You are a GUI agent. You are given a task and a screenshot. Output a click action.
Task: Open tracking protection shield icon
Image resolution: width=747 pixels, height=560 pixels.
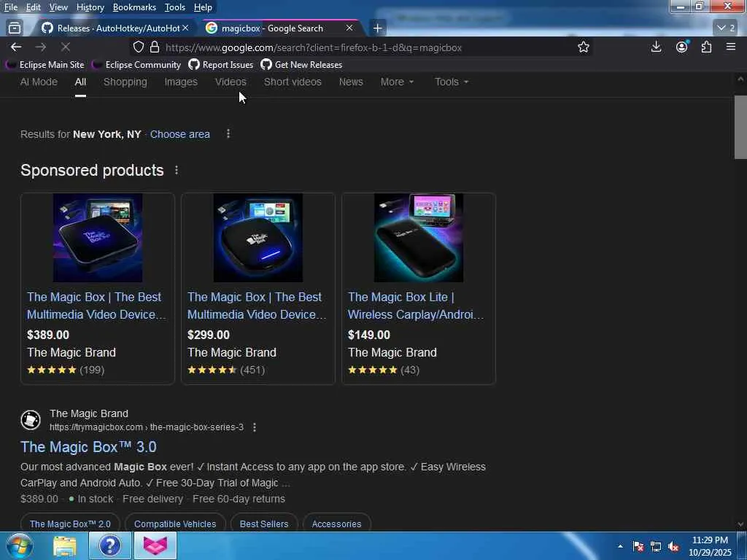coord(138,47)
